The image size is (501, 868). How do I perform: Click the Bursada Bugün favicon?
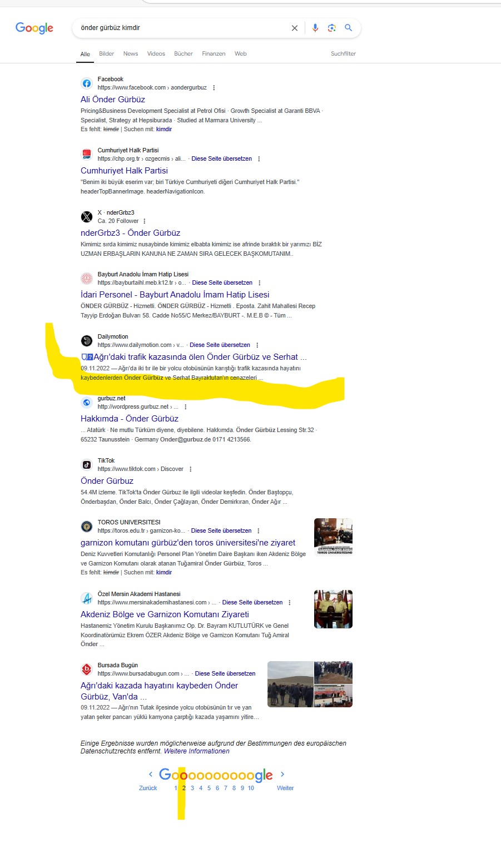pyautogui.click(x=87, y=669)
